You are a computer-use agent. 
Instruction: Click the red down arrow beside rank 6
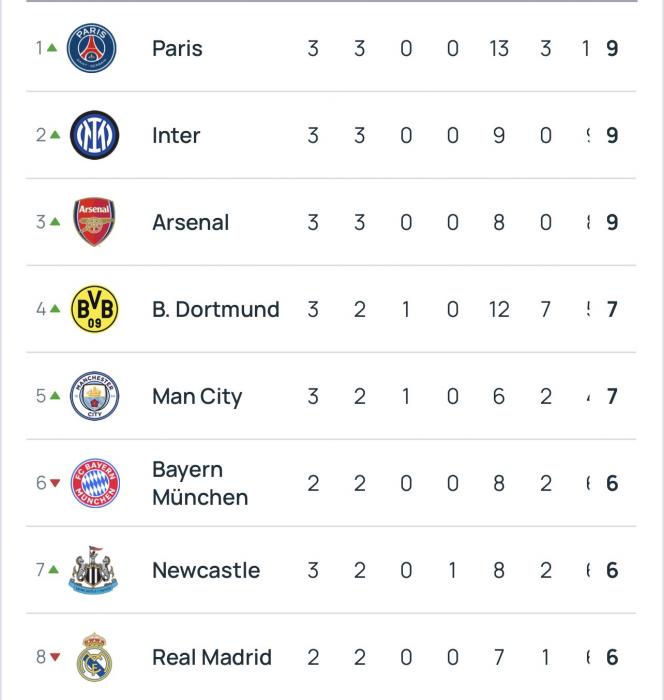pyautogui.click(x=55, y=483)
